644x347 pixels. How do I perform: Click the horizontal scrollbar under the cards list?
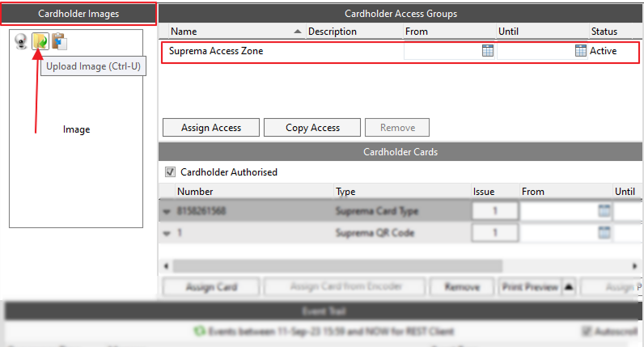[337, 265]
